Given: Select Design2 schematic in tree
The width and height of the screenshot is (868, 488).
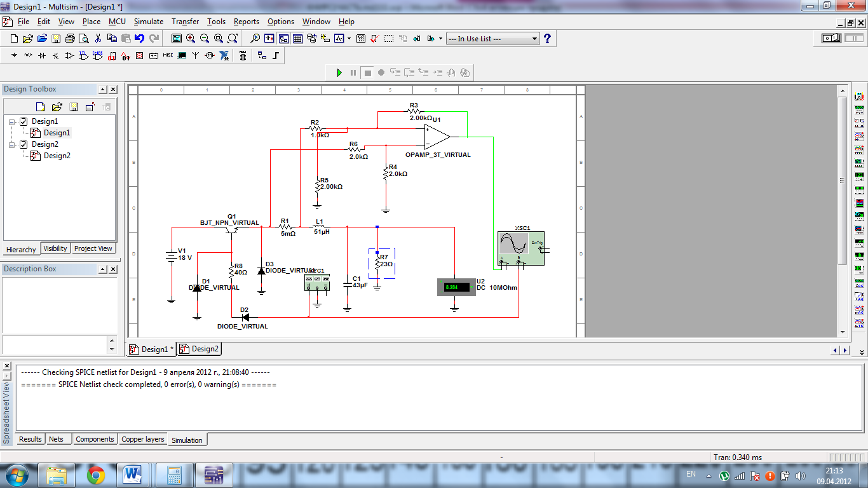Looking at the screenshot, I should [57, 156].
